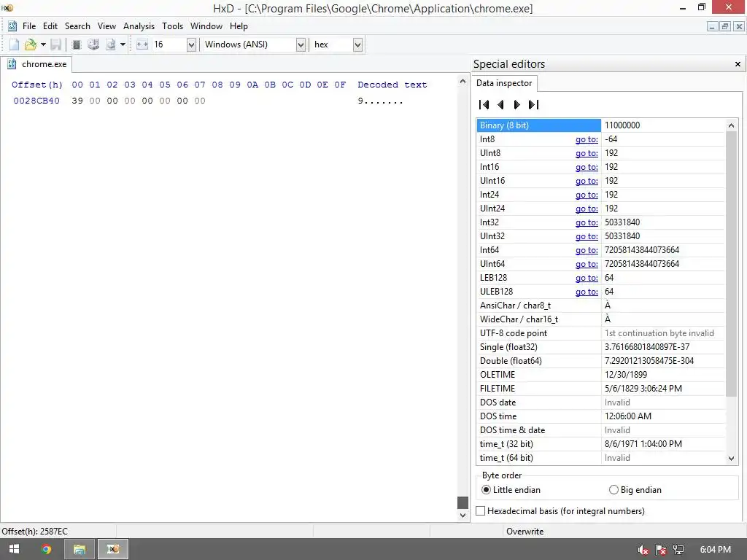The width and height of the screenshot is (747, 560).
Task: Open the View menu
Action: (x=107, y=26)
